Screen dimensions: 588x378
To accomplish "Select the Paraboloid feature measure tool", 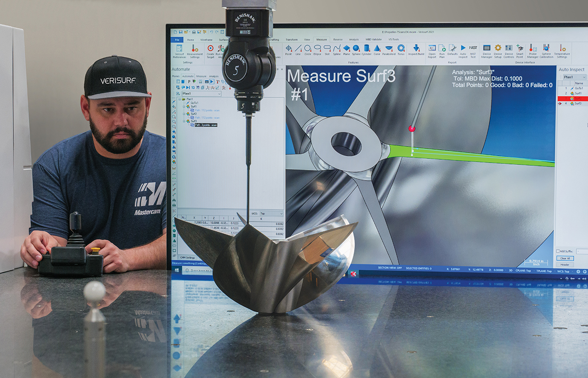I will [389, 50].
